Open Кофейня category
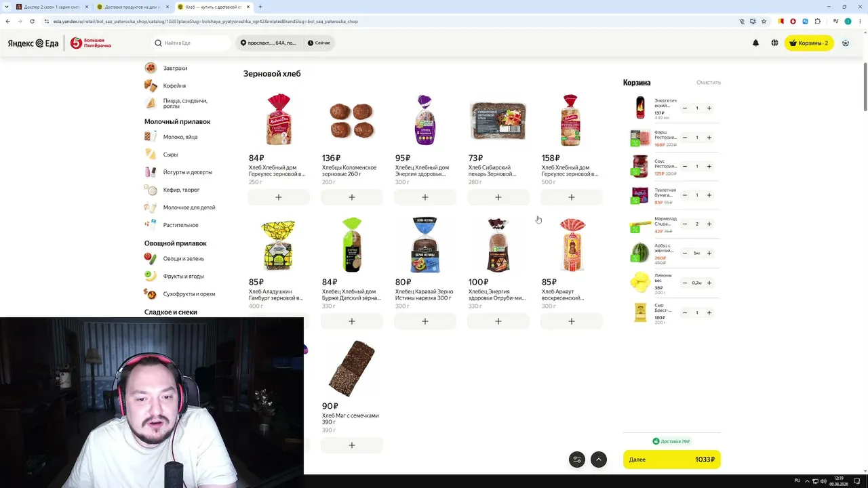The width and height of the screenshot is (868, 488). (x=174, y=85)
